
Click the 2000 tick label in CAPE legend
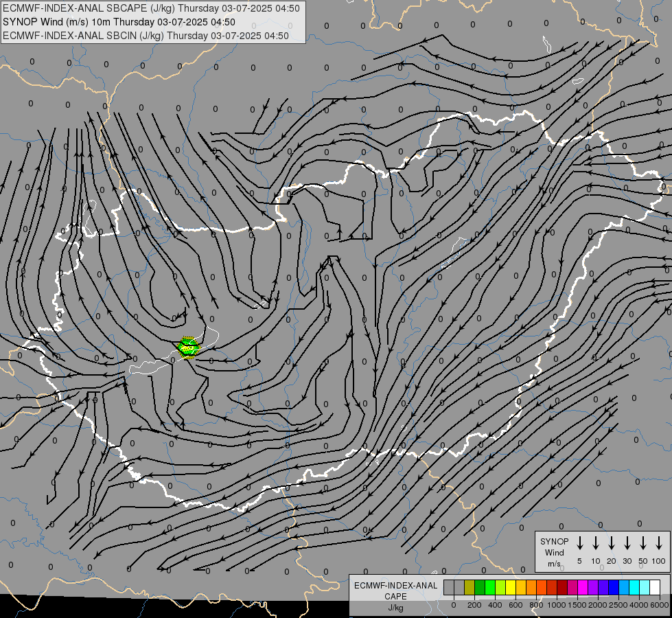tap(598, 605)
